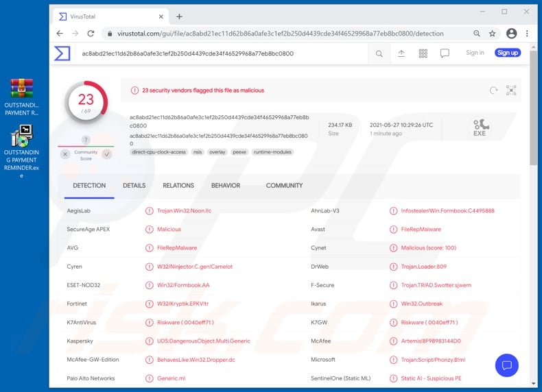The image size is (542, 392).
Task: Click the Palo Alto Networks vendor name
Action: 91,378
